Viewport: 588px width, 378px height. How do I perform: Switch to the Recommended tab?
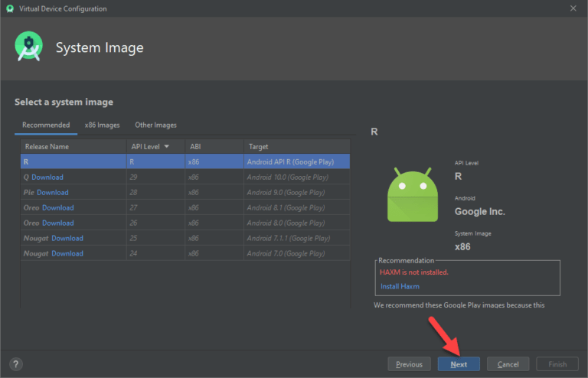point(46,125)
